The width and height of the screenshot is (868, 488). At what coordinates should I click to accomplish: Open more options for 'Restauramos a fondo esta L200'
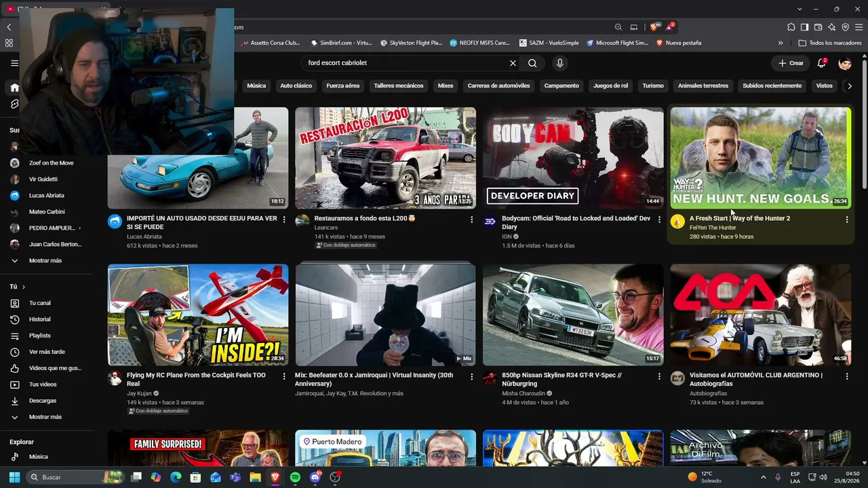[471, 219]
